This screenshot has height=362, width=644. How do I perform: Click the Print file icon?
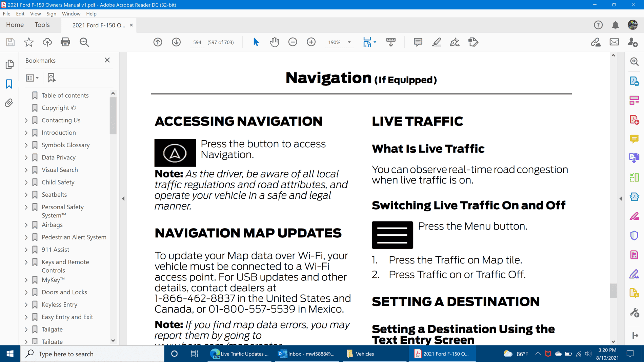tap(65, 42)
